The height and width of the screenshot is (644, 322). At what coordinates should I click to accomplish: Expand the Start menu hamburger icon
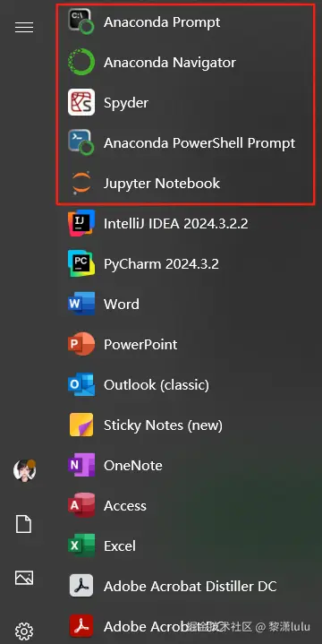coord(24,28)
